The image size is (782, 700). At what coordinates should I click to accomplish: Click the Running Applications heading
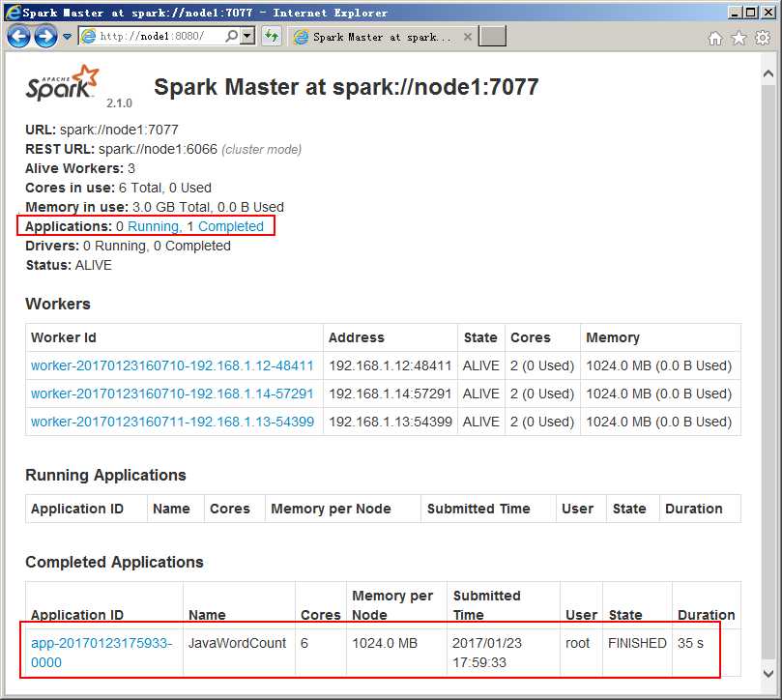[x=105, y=475]
